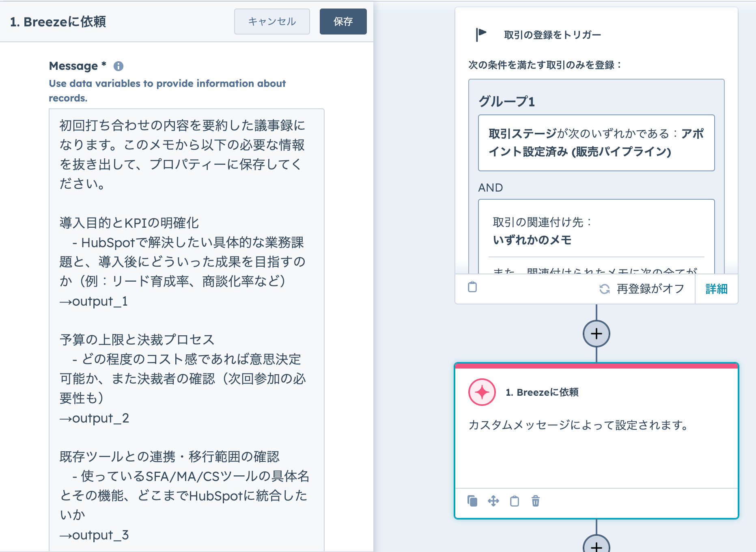Screen dimensions: 756x552
Task: Select the 取引ステージ filter condition box
Action: click(597, 143)
